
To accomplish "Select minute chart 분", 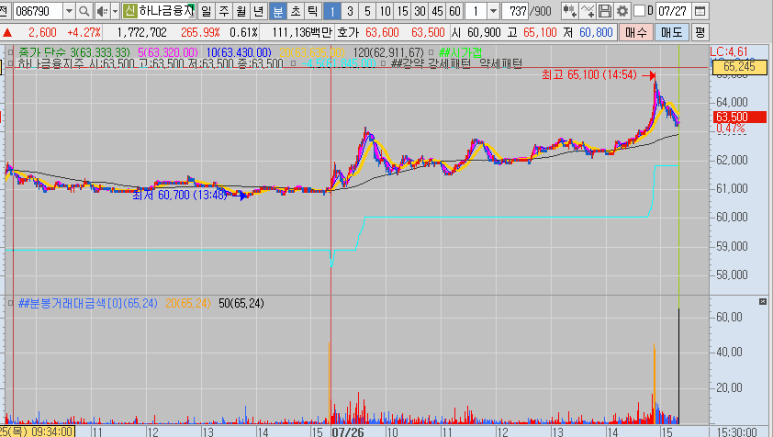I will [x=278, y=11].
